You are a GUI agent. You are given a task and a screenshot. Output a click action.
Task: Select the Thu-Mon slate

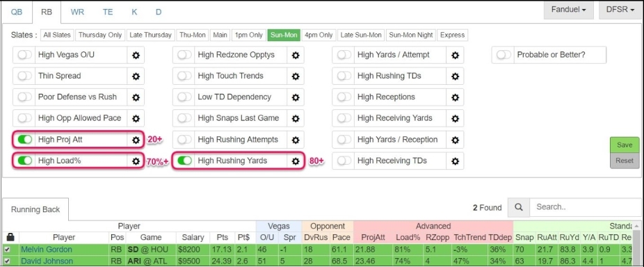click(x=193, y=35)
